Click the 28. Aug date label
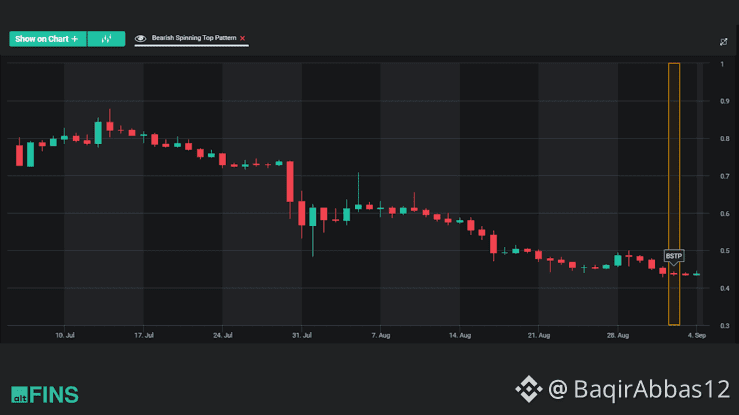The width and height of the screenshot is (739, 415). [x=617, y=335]
